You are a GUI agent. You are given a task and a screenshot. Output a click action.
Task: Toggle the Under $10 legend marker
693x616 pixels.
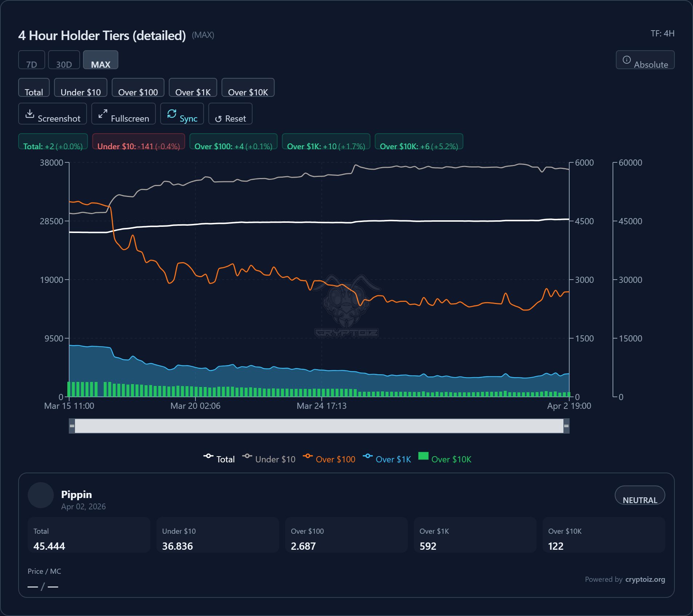click(247, 456)
